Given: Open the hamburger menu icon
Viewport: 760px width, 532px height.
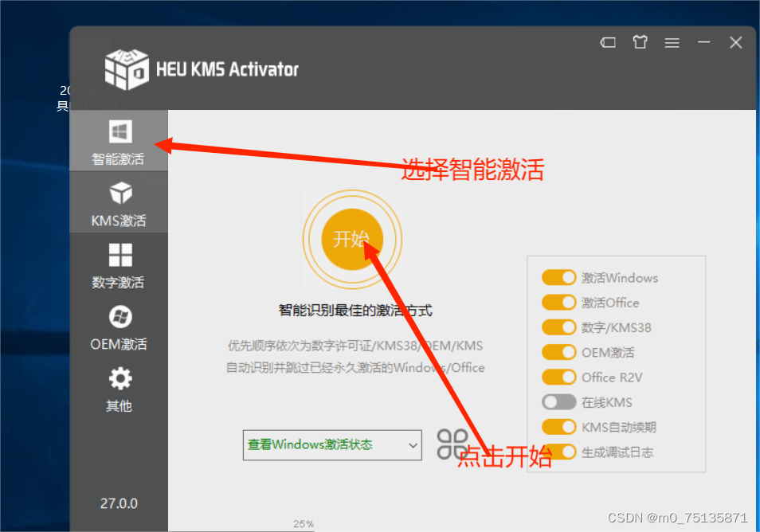Looking at the screenshot, I should click(x=672, y=43).
